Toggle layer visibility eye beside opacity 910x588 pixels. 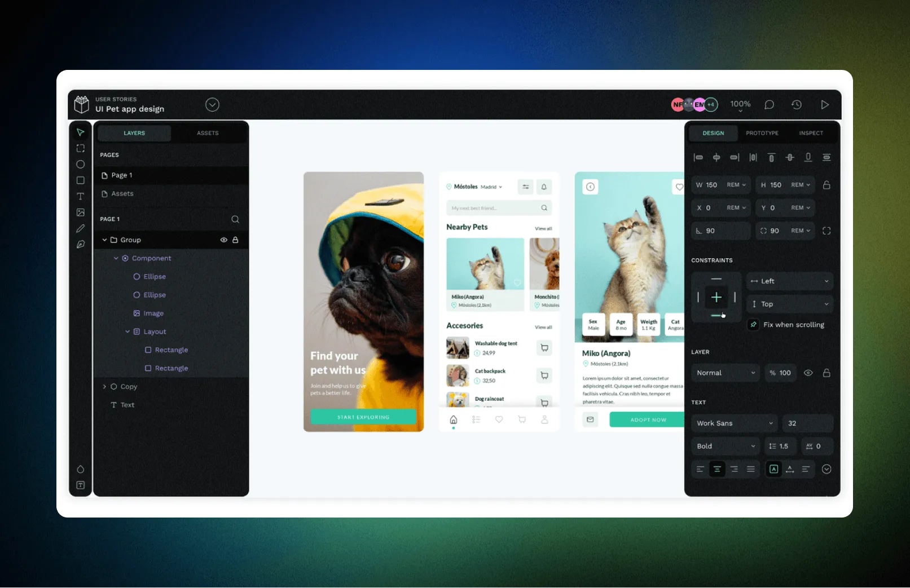[808, 373]
